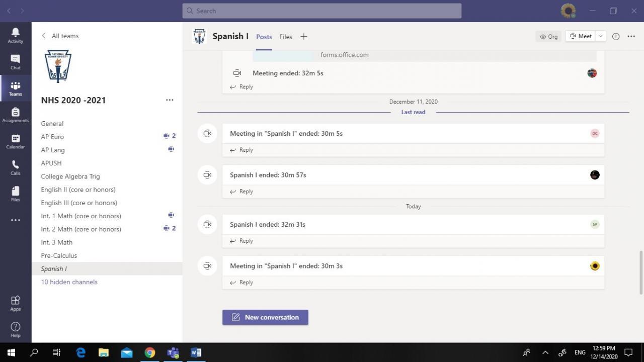644x362 pixels.
Task: Open the Calendar app
Action: (x=16, y=141)
